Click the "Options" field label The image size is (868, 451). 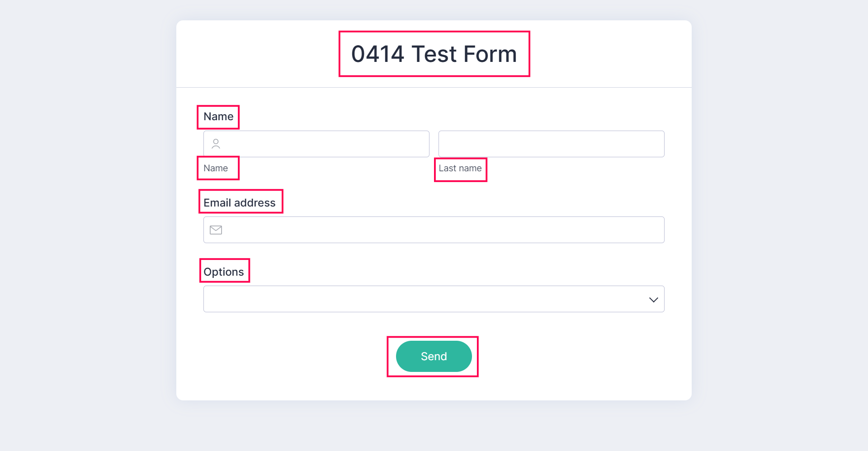pyautogui.click(x=224, y=272)
